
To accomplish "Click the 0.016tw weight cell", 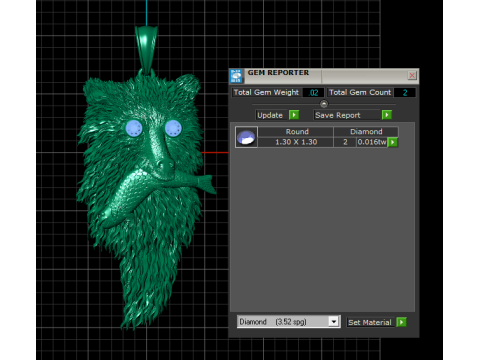I will pyautogui.click(x=372, y=142).
